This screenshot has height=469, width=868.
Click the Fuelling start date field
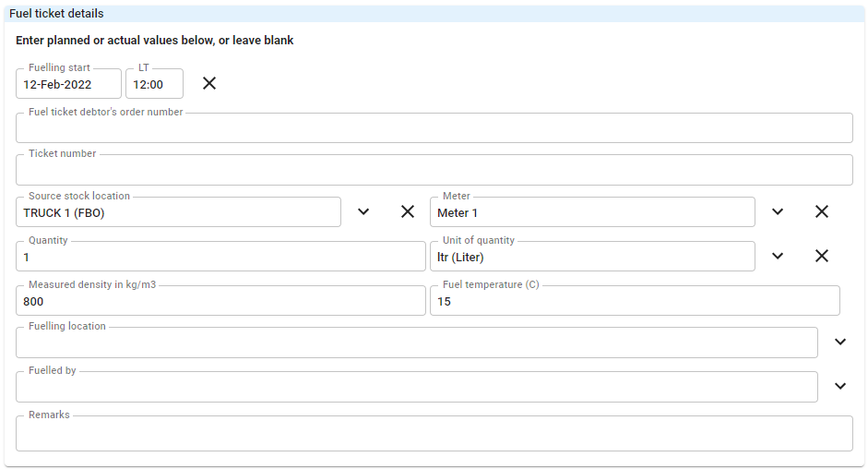coord(68,84)
